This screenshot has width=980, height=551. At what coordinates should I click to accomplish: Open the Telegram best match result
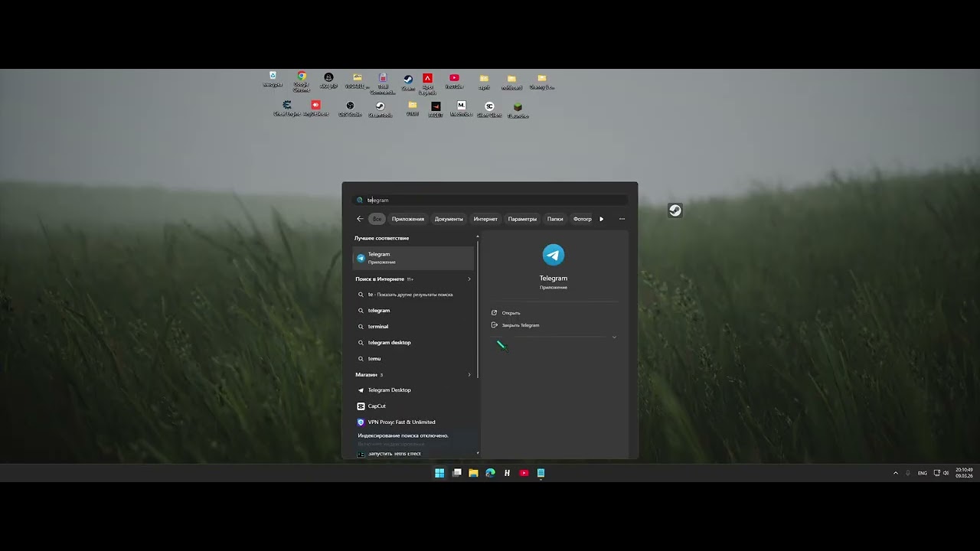pos(413,258)
